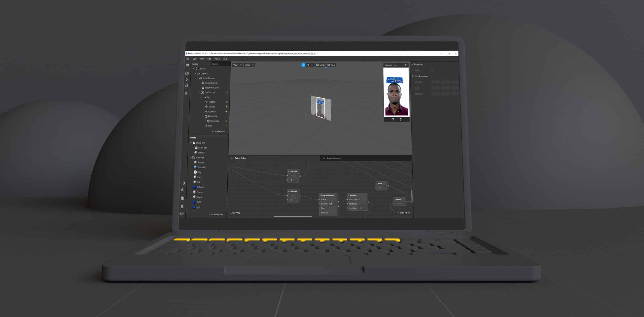Select the Rotate manipulator tool
Viewport: 644px width, 317px height.
308,65
